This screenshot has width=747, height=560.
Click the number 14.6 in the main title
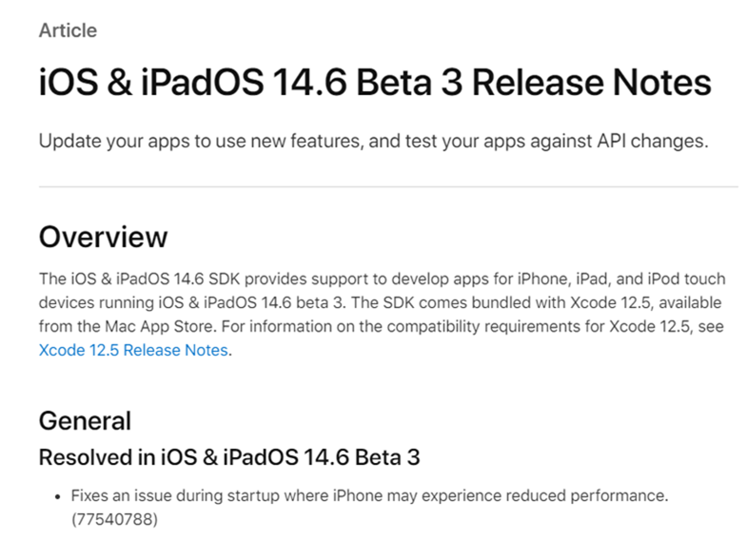(x=310, y=83)
